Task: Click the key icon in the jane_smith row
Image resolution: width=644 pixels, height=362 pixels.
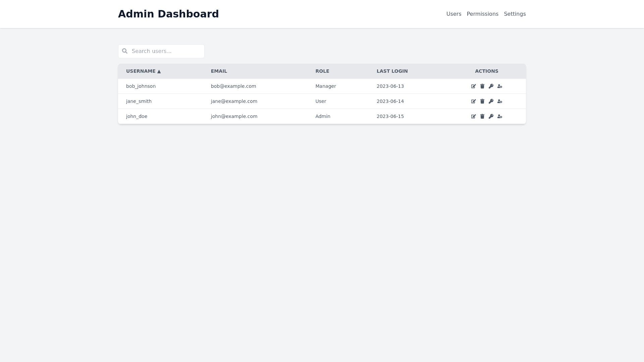Action: pyautogui.click(x=491, y=101)
